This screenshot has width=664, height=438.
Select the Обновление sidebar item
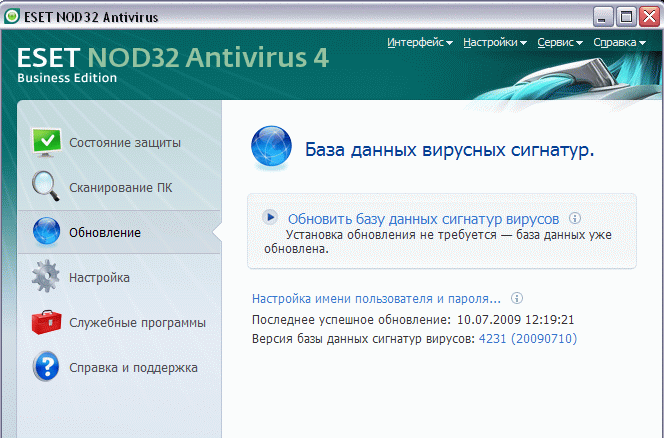[x=119, y=232]
